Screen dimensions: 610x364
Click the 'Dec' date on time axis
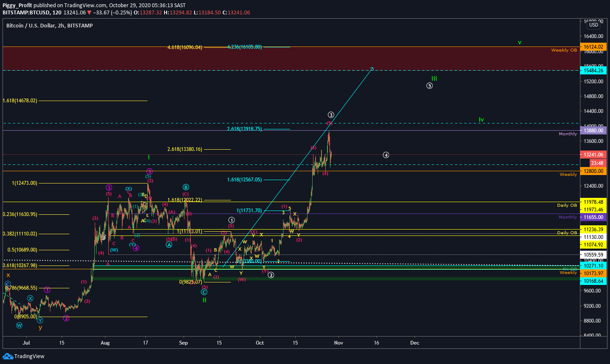[415, 343]
